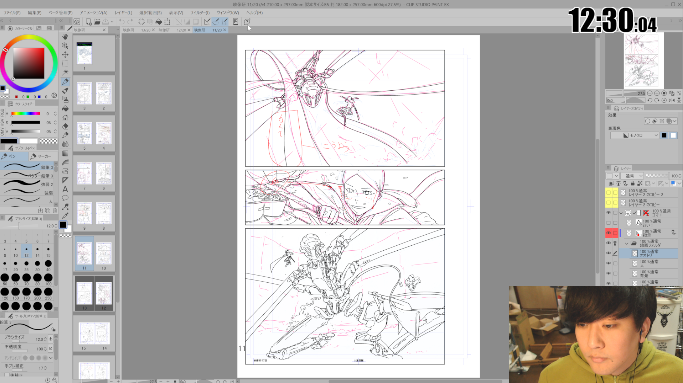Open the layer color dropdown arrow
The image size is (683, 383).
[679, 183]
